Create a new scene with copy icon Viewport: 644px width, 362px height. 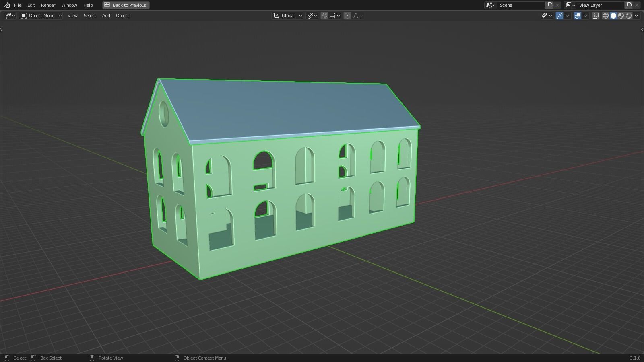[549, 5]
